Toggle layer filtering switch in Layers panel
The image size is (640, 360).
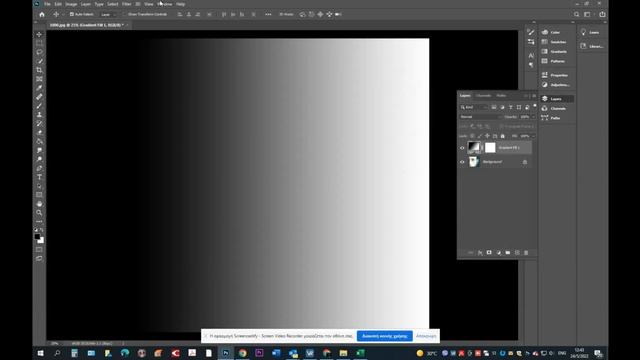click(535, 106)
